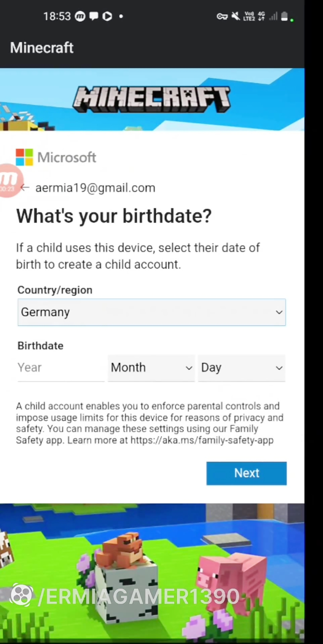This screenshot has width=323, height=644.
Task: Tap the Microsoft four-color logo
Action: (24, 157)
